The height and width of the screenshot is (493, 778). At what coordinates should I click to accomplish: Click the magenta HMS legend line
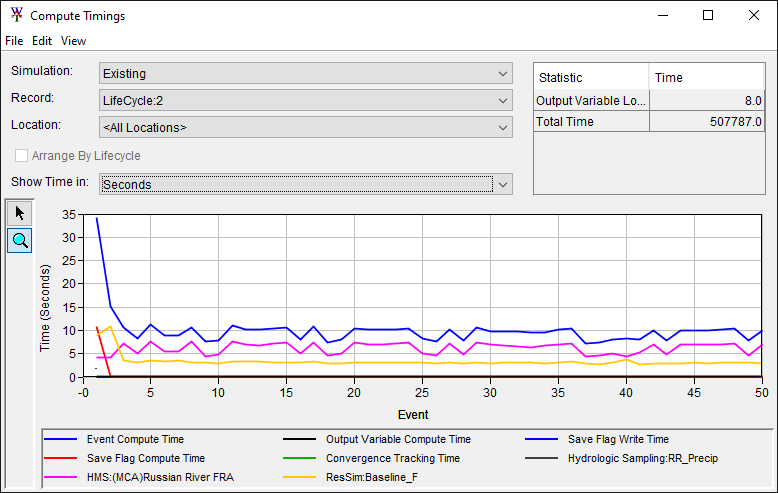(61, 477)
